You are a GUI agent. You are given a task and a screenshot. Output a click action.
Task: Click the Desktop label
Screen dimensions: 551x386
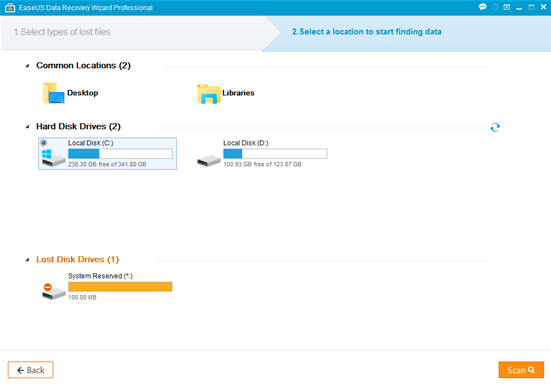[83, 93]
